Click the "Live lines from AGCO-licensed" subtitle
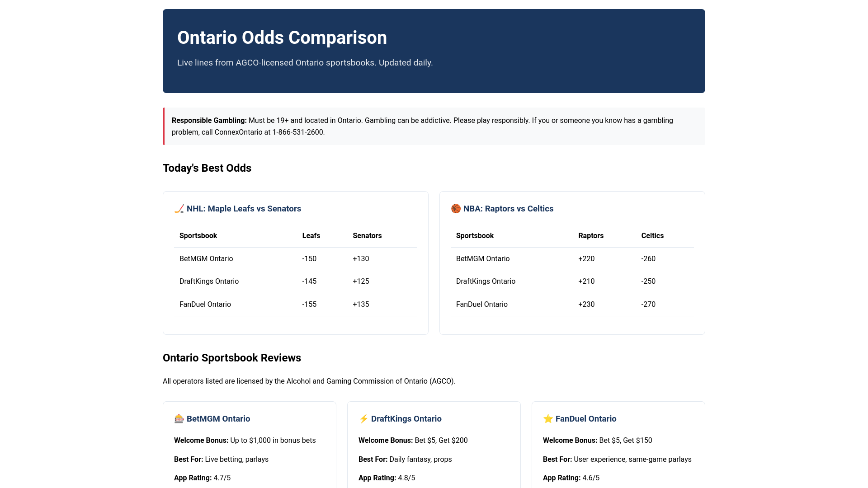 click(x=305, y=63)
